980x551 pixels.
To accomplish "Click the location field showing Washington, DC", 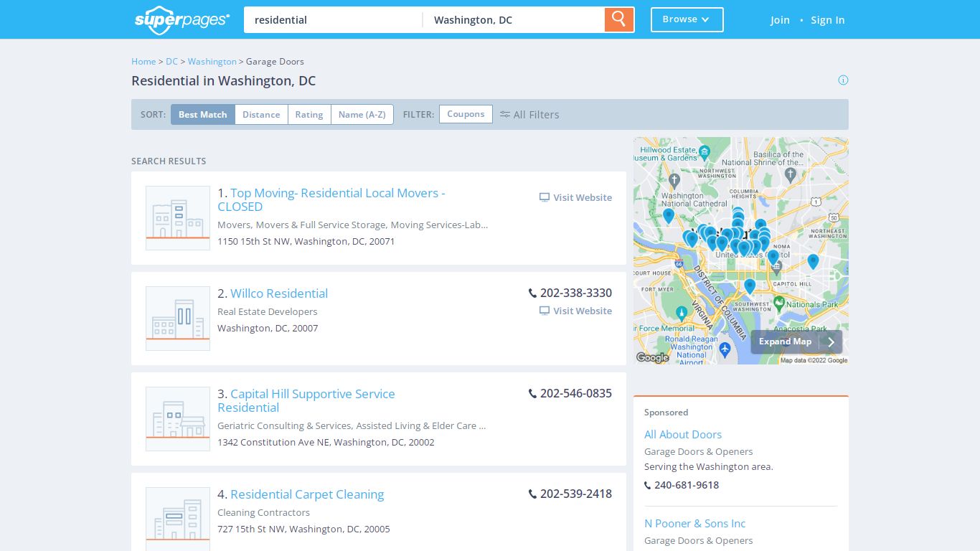I will [514, 20].
